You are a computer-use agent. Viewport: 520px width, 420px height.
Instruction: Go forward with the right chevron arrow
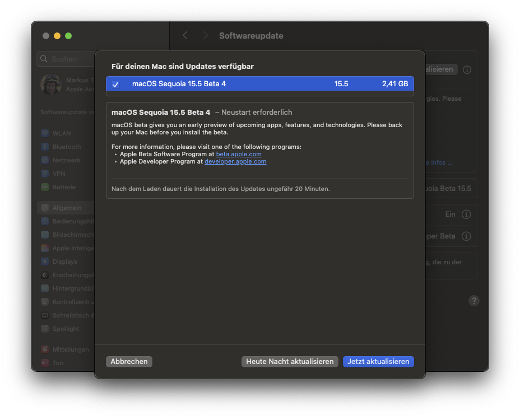[x=205, y=35]
